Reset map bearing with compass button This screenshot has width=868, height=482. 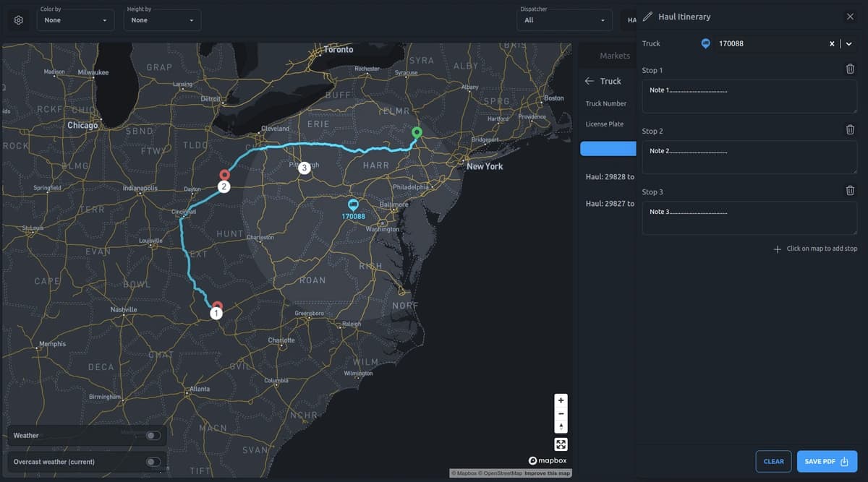[x=561, y=426]
